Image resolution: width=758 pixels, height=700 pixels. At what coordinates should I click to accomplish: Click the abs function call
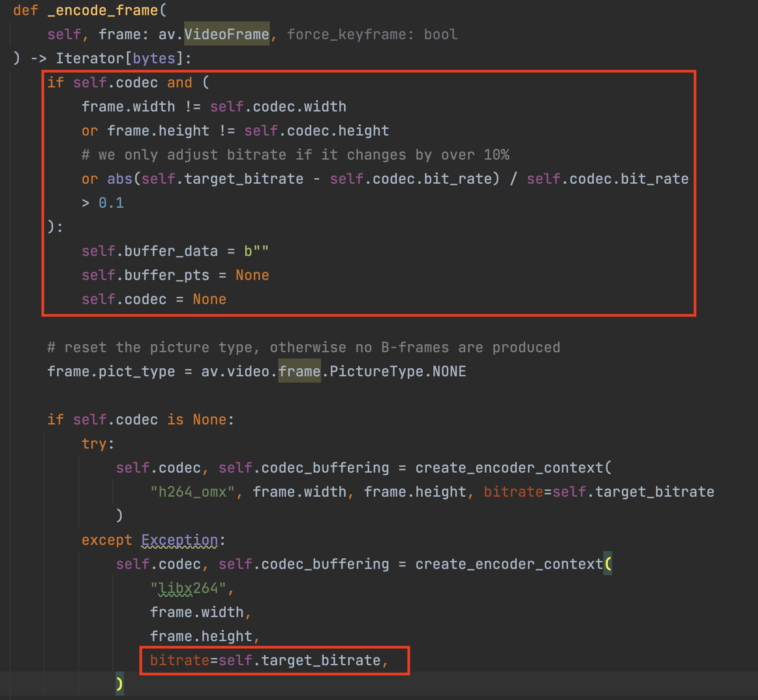click(x=119, y=179)
